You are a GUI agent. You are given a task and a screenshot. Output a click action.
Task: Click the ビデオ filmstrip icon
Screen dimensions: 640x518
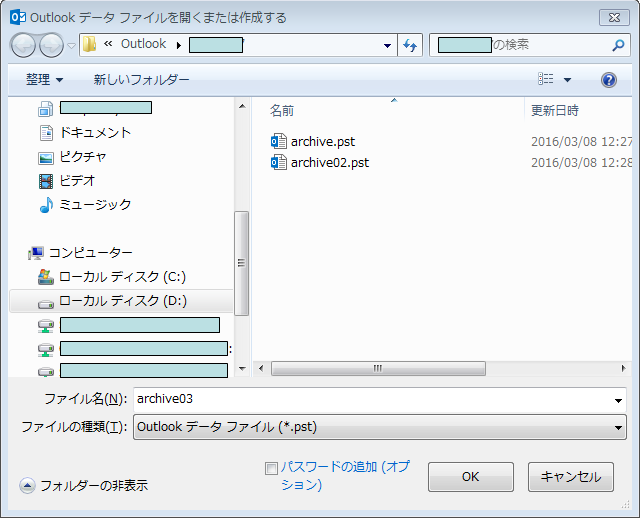click(46, 181)
